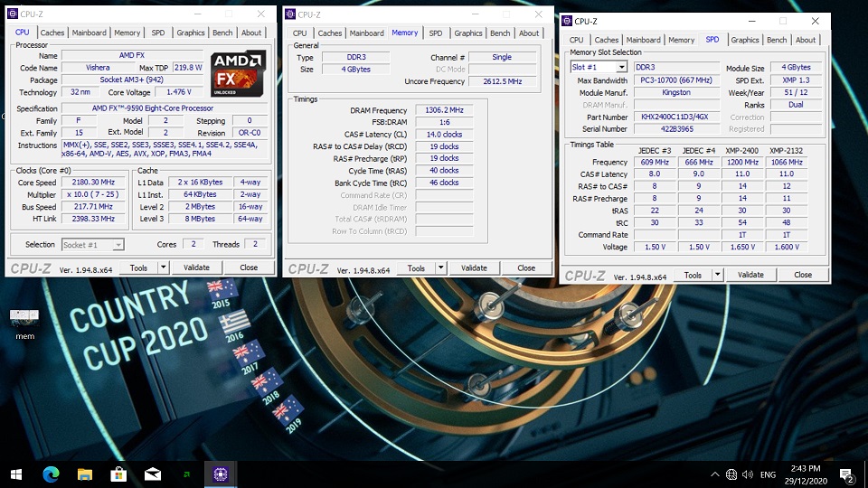Open File Explorer from the taskbar
This screenshot has width=868, height=488.
click(85, 474)
